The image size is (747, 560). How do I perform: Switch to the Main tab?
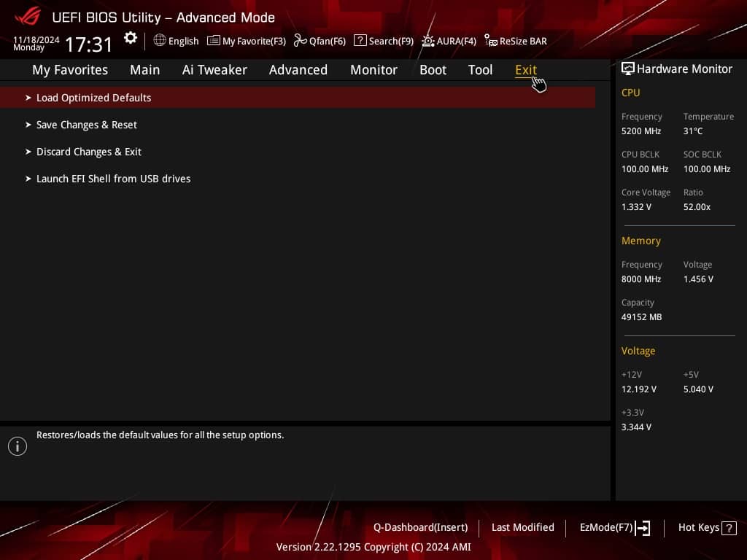tap(145, 70)
